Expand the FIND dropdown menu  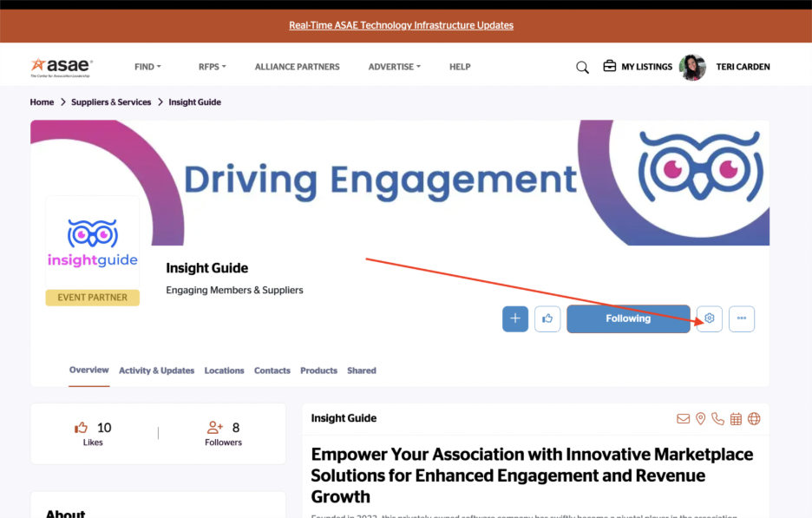pyautogui.click(x=147, y=67)
